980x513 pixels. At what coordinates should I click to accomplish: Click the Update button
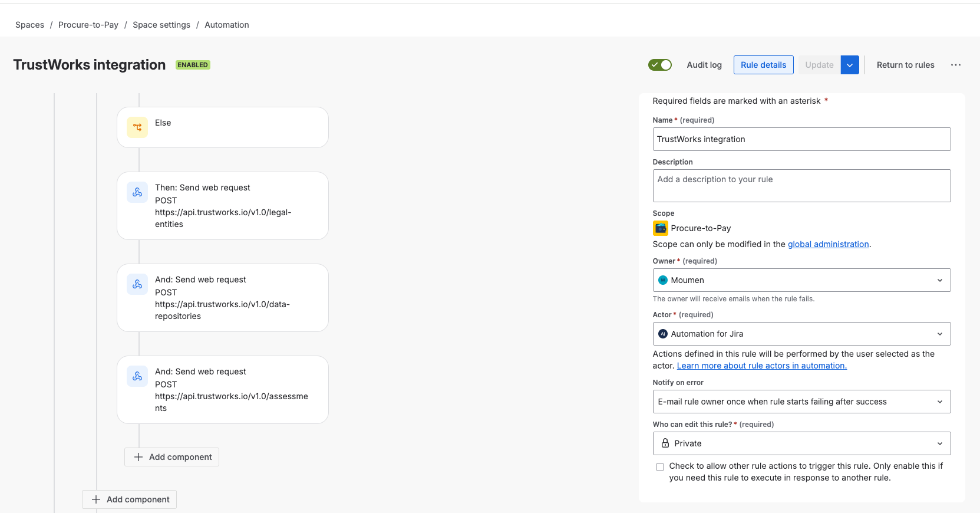click(819, 65)
